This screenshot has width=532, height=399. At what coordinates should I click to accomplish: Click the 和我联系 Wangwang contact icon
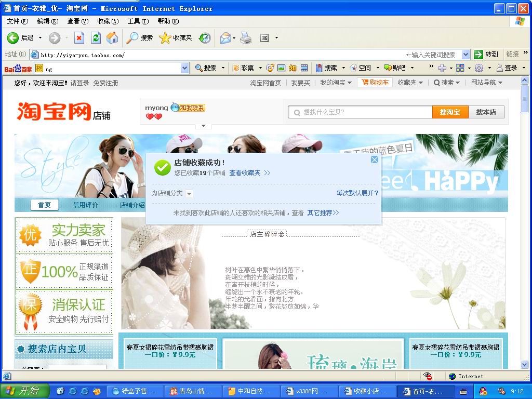pyautogui.click(x=188, y=108)
